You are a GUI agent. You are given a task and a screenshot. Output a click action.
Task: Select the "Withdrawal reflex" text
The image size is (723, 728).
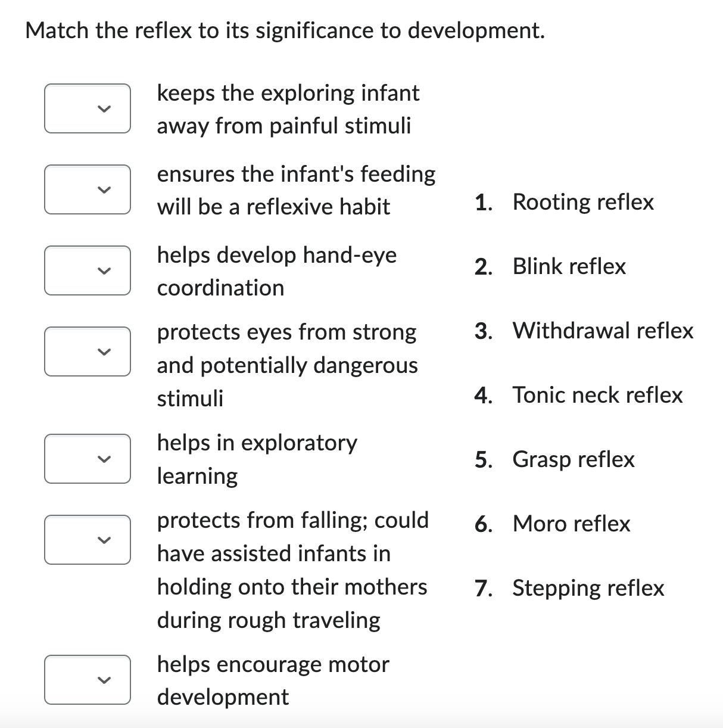[602, 331]
